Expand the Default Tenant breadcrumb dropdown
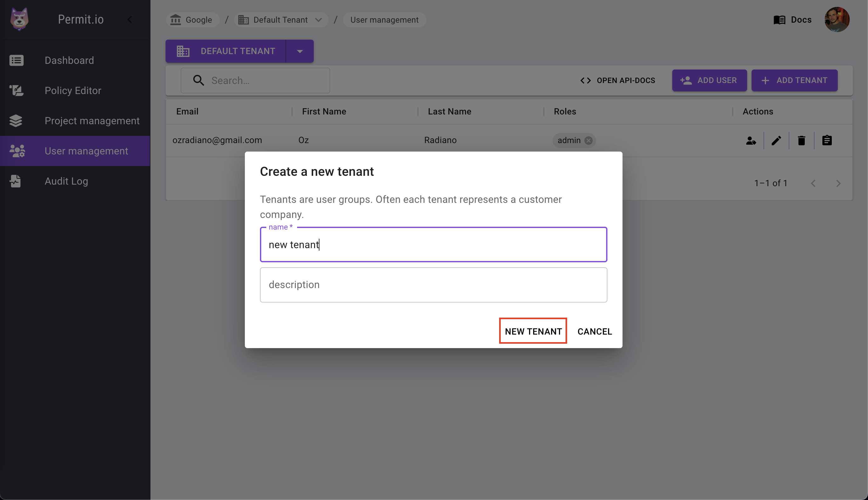Screen dimensions: 868x500 pos(318,19)
